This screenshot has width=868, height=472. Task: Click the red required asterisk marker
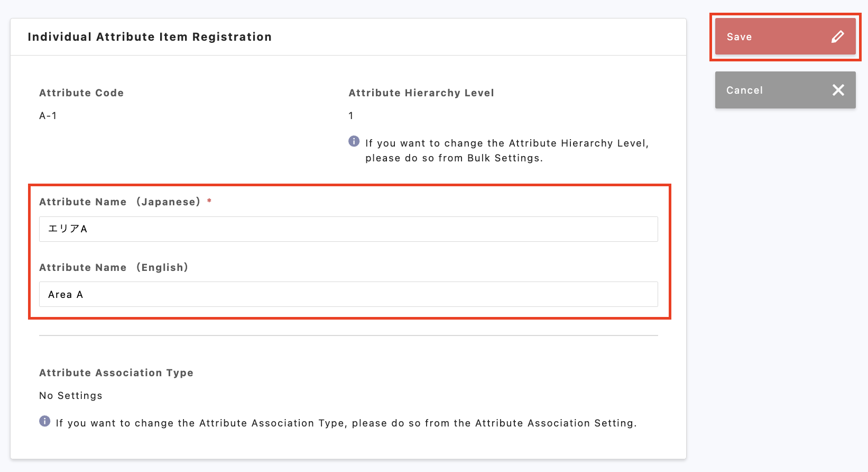[209, 201]
